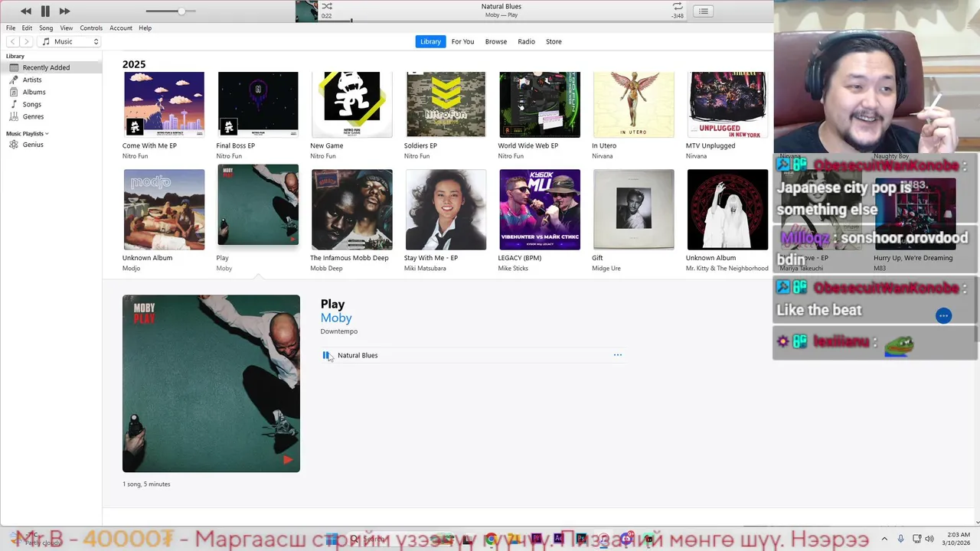The height and width of the screenshot is (551, 980).
Task: Toggle repeat in the now playing bar
Action: point(678,6)
